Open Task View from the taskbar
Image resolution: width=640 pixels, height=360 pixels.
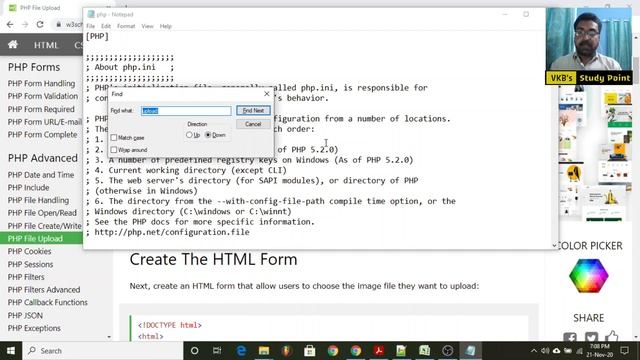(217, 351)
